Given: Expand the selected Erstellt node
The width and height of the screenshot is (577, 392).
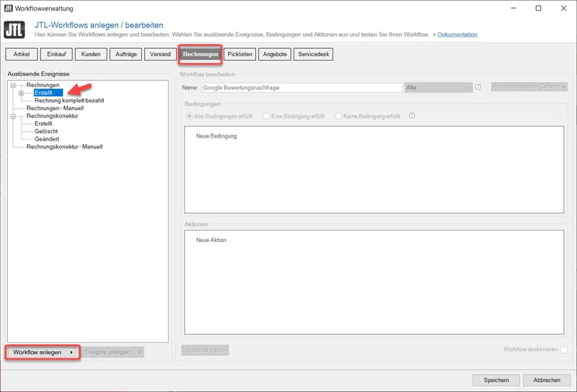Looking at the screenshot, I should coord(22,93).
